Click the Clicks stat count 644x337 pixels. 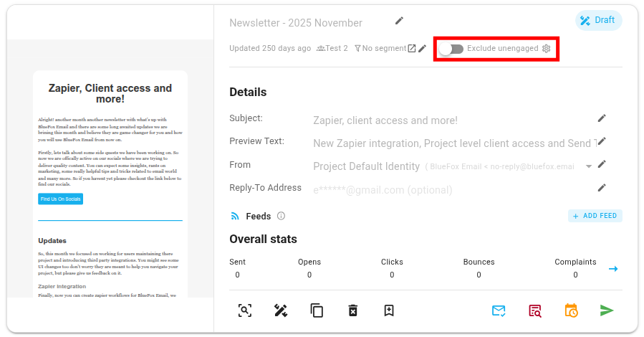tap(392, 275)
